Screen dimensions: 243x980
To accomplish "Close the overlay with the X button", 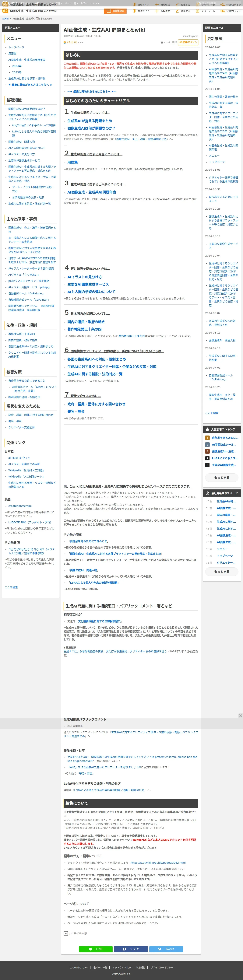I will (240, 716).
